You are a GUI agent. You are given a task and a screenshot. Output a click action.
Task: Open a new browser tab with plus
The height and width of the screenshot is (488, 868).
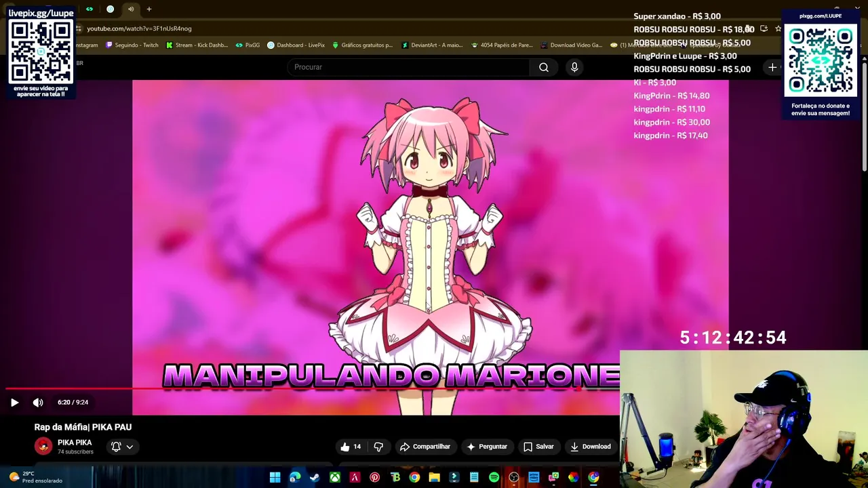[149, 9]
